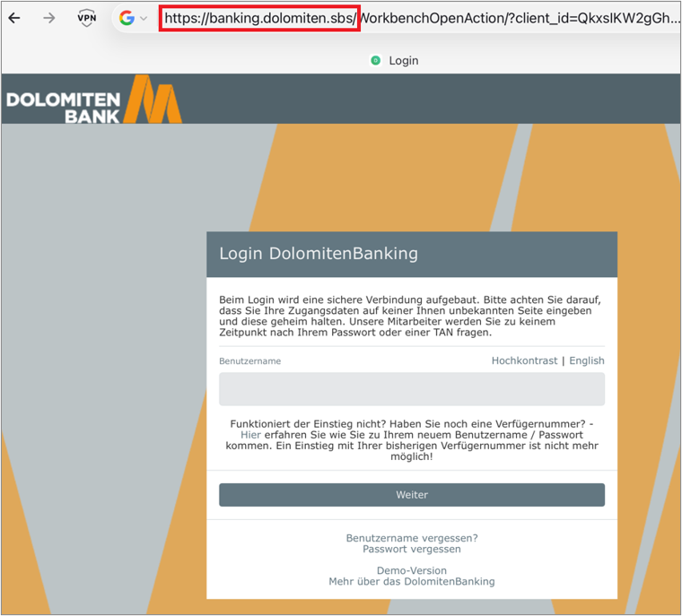Open 'Passwort vergessen' link
Image resolution: width=682 pixels, height=616 pixels.
(412, 549)
